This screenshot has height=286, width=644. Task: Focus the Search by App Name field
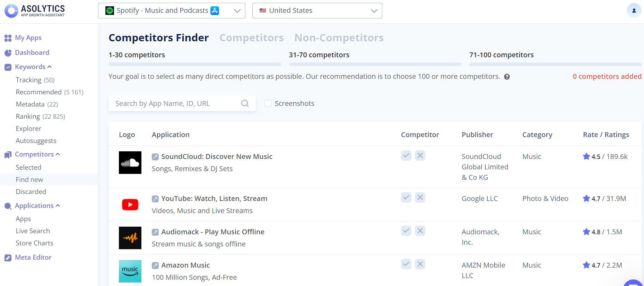pos(182,103)
